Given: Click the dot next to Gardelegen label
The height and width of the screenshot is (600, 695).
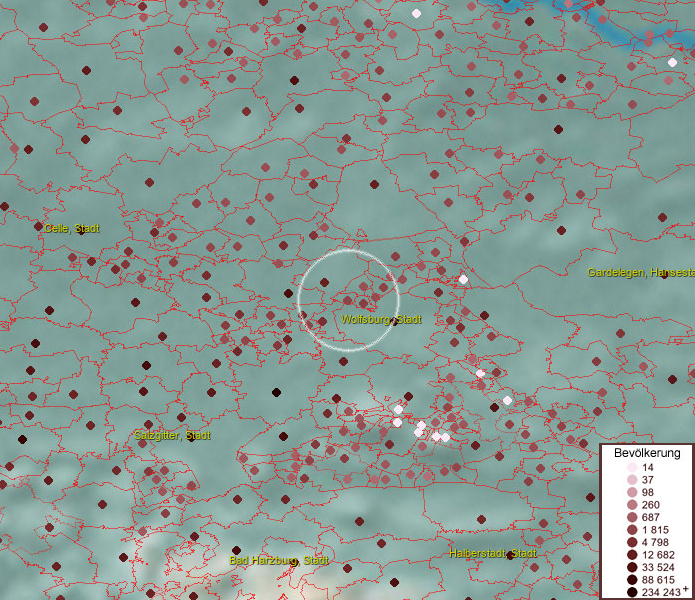Looking at the screenshot, I should pyautogui.click(x=664, y=275).
